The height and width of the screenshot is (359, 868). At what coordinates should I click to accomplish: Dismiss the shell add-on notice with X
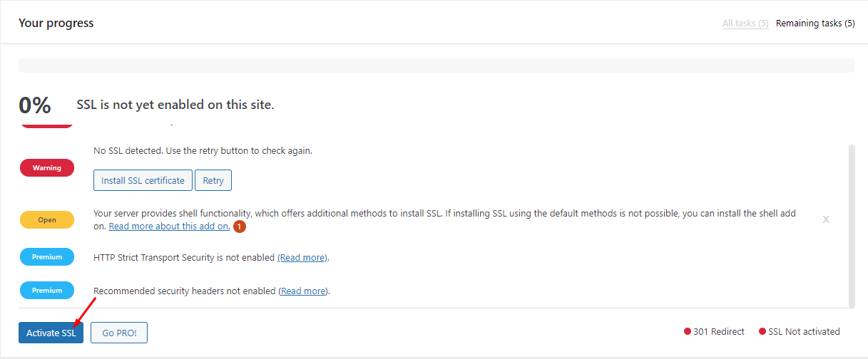coord(826,219)
